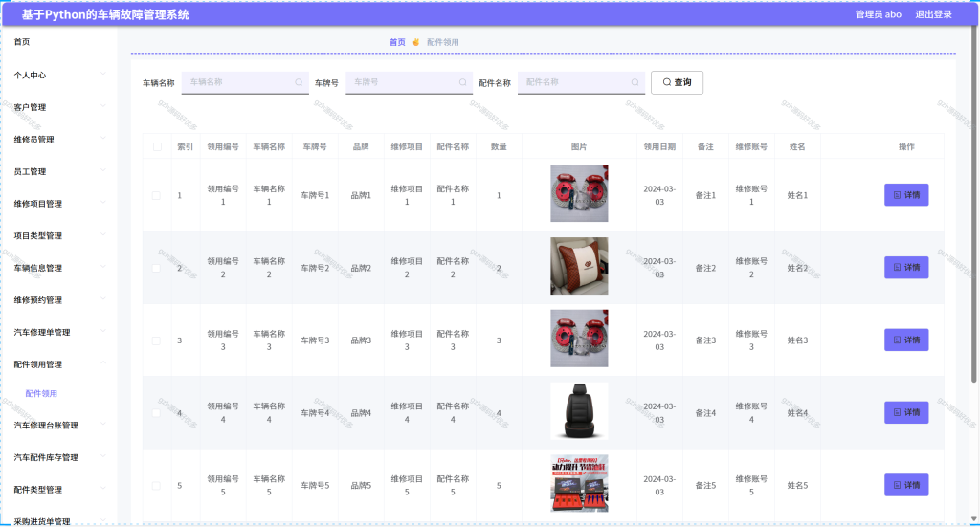Click the hand icon in the breadcrumb
The image size is (980, 527).
415,42
